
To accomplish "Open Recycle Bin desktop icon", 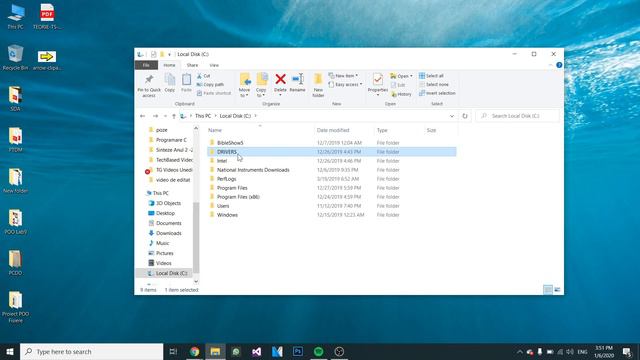I will 16,58.
